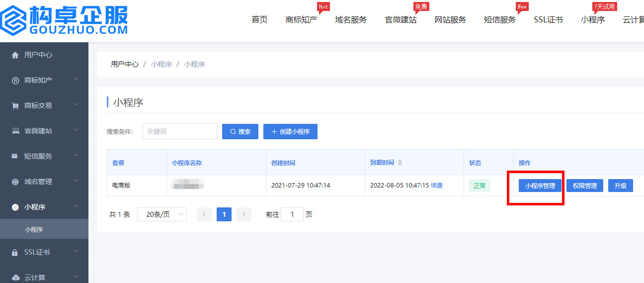
Task: Click the trademark icon beside 商标知产
Action: click(x=15, y=81)
